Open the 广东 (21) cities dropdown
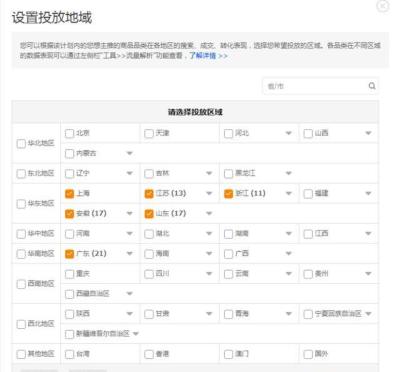This screenshot has width=400, height=372. 130,254
